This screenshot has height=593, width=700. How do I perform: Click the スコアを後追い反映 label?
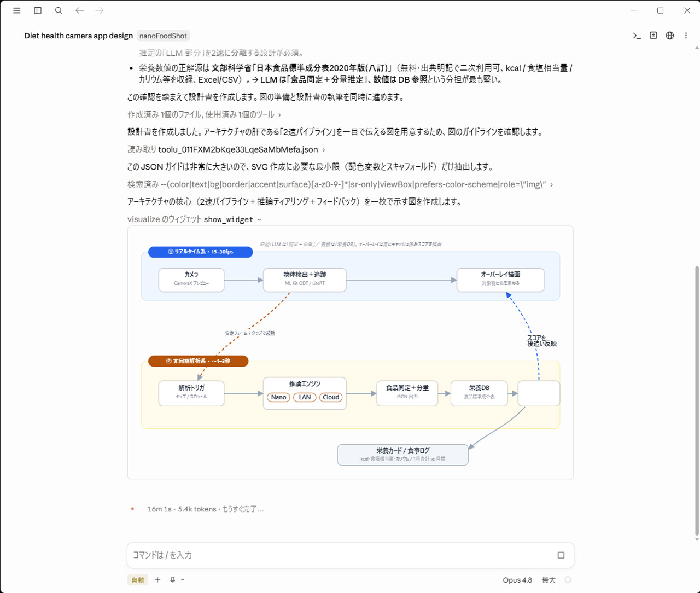(541, 341)
